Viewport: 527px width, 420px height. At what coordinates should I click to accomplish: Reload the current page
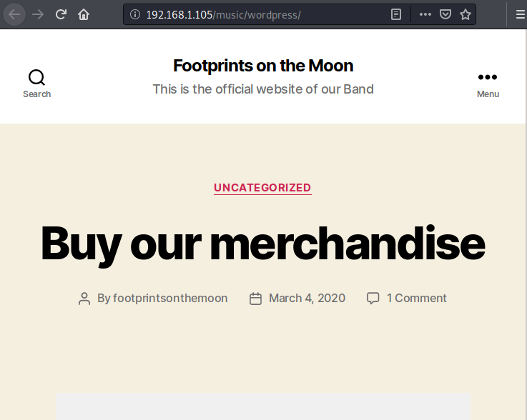coord(61,14)
